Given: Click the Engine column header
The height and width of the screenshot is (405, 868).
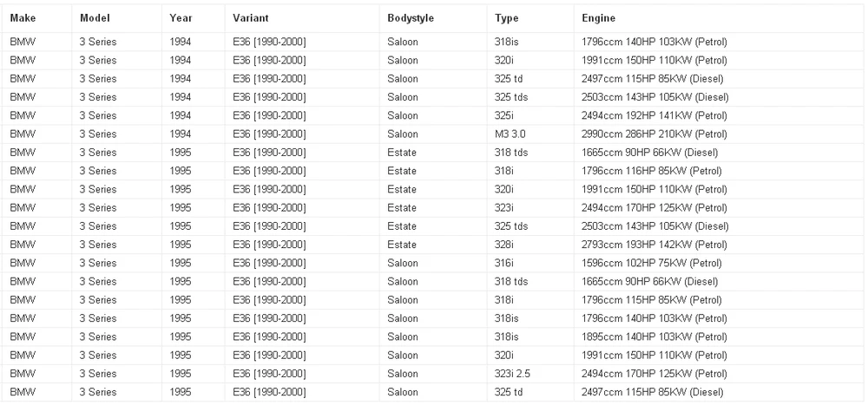Looking at the screenshot, I should (598, 18).
